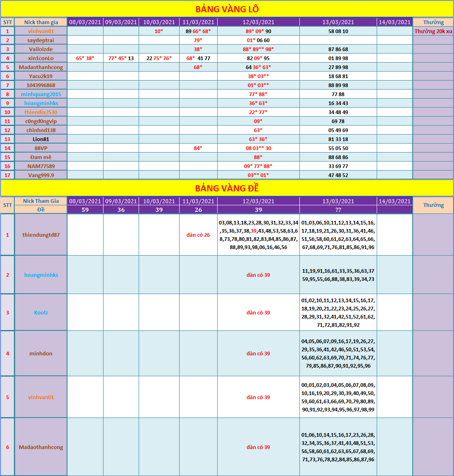
Task: Select the '79*' cell of saydeptrai
Action: [x=198, y=40]
